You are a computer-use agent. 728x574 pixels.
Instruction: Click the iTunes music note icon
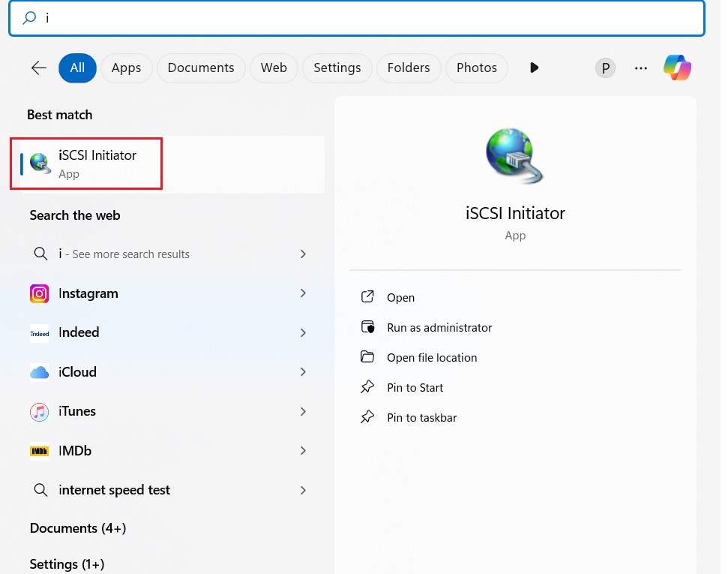click(x=40, y=411)
